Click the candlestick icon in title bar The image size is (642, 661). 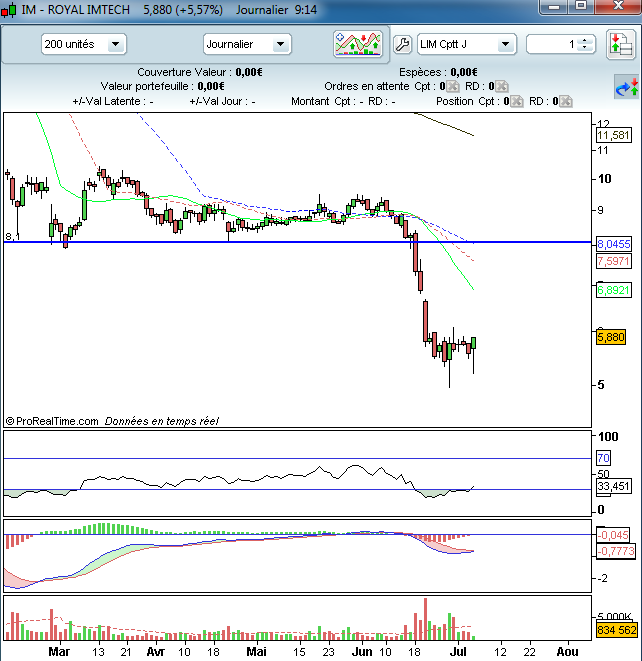(9, 9)
